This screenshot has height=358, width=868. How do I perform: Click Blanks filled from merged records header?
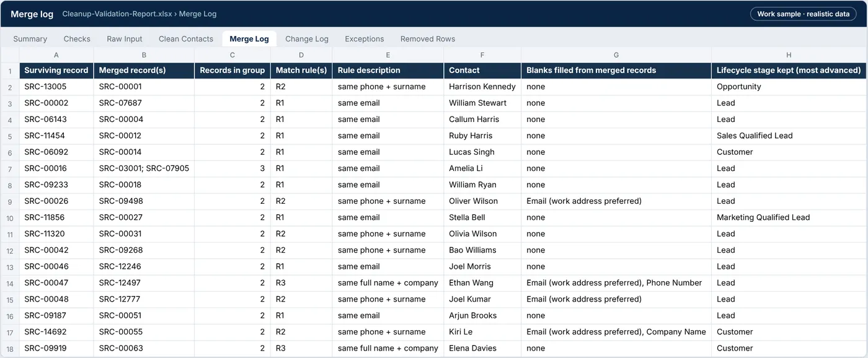click(616, 71)
